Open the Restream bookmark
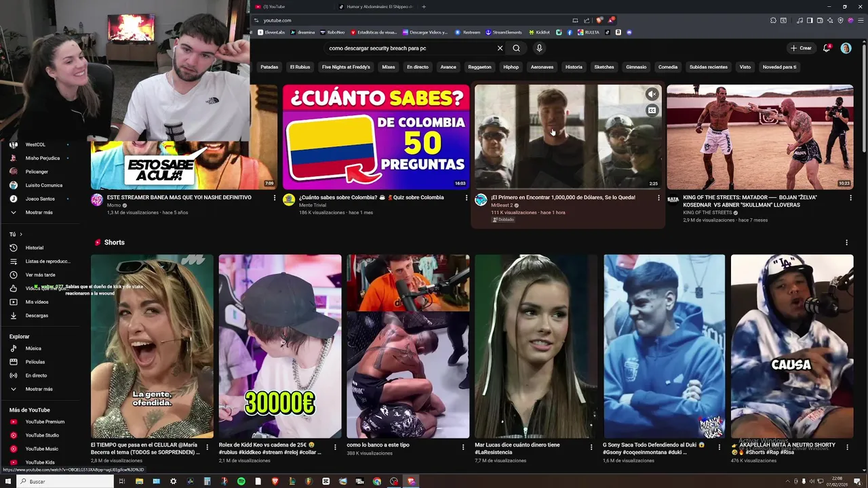868x488 pixels. [x=467, y=32]
